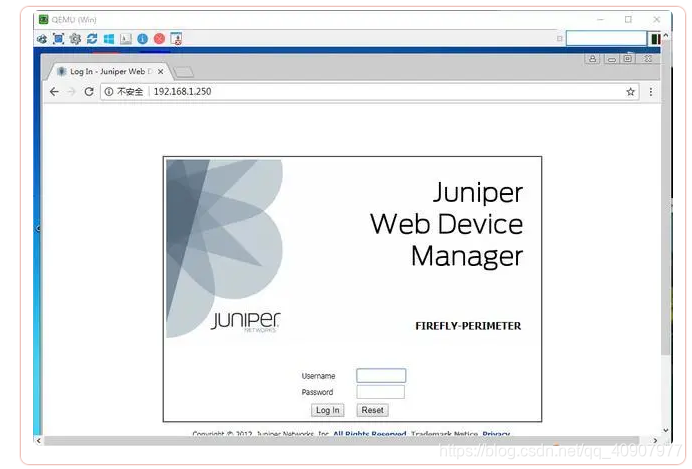Click the blue info icon in QEMU toolbar
The width and height of the screenshot is (692, 469).
point(143,39)
